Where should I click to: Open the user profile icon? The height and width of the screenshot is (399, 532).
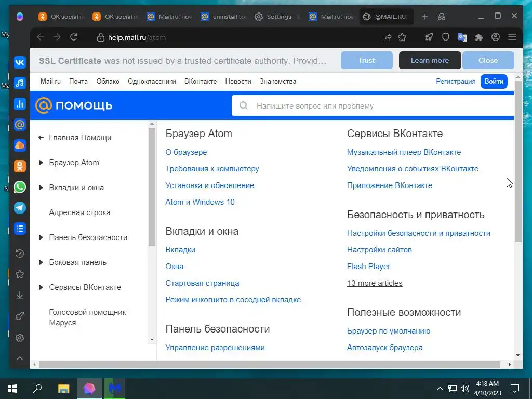tap(495, 37)
